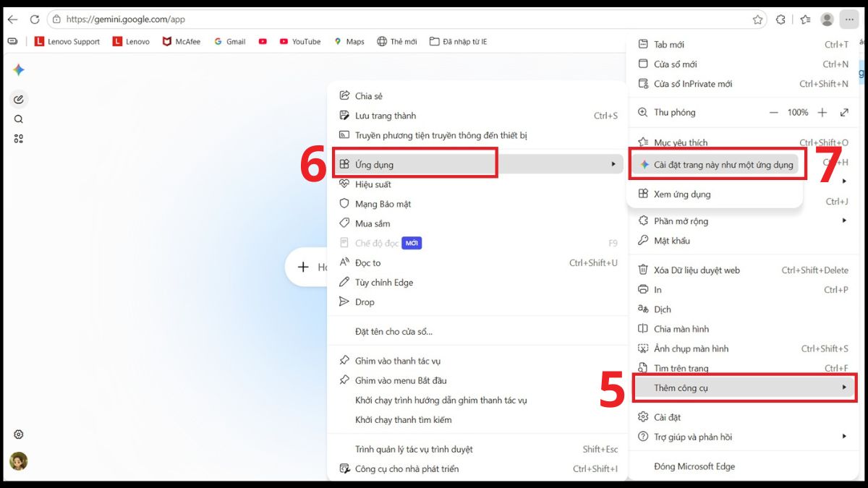Click the Gemini sidebar search icon
Image resolution: width=868 pixels, height=488 pixels.
point(19,119)
